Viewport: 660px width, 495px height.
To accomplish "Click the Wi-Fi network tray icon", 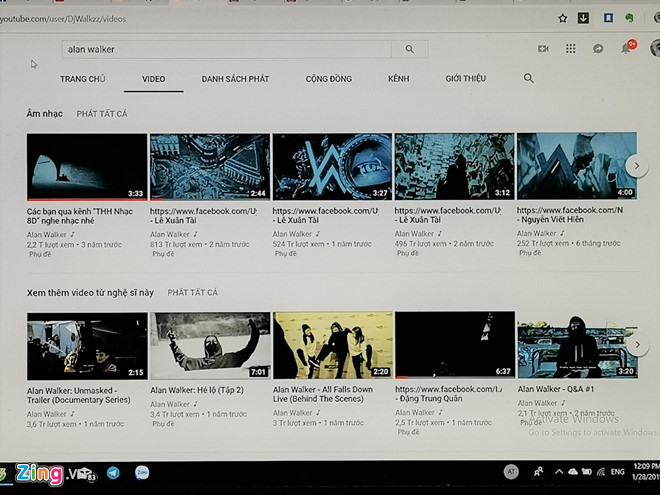I will (x=601, y=472).
